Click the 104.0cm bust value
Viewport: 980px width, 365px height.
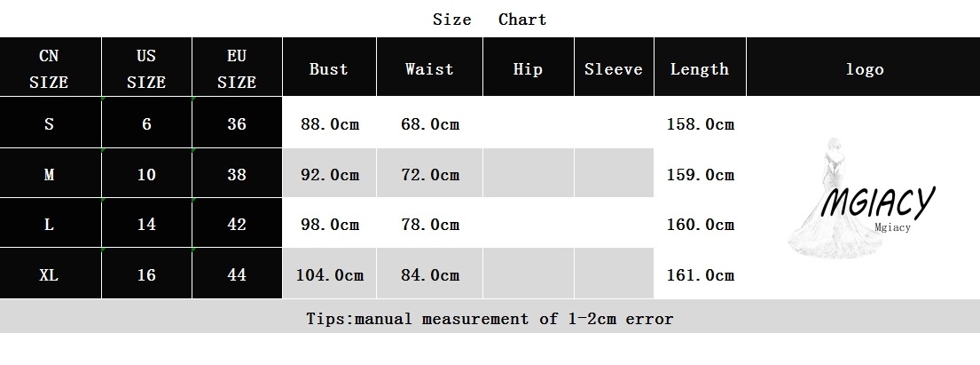[329, 274]
